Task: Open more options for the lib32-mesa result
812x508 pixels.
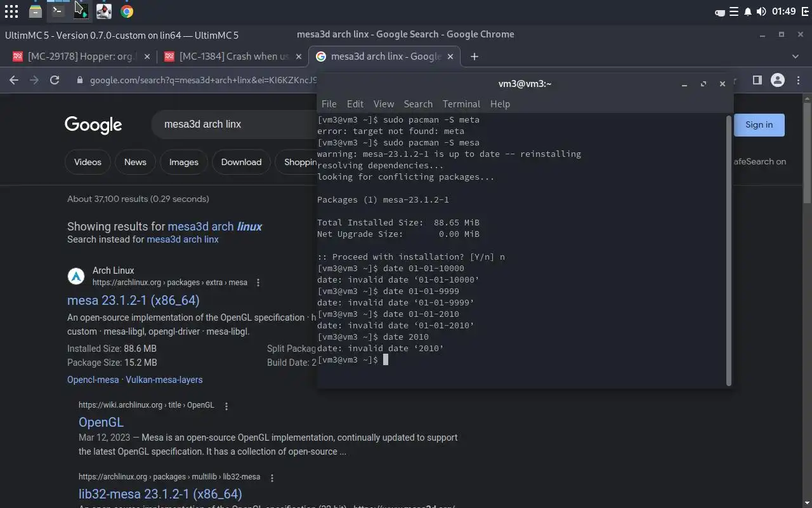Action: (272, 478)
